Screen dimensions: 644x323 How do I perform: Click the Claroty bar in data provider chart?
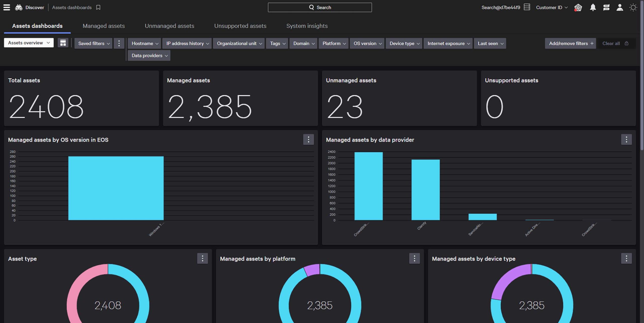(425, 189)
